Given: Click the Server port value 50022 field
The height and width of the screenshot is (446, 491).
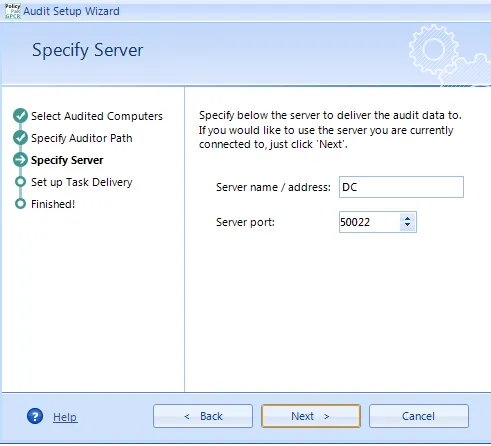Looking at the screenshot, I should tap(370, 222).
